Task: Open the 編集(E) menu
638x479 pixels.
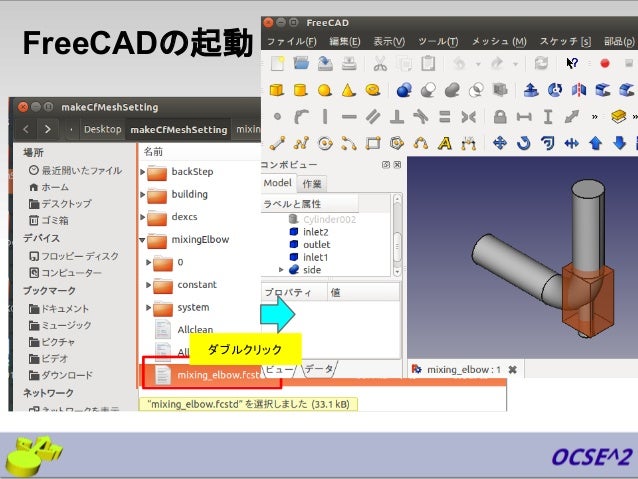Action: click(x=344, y=42)
